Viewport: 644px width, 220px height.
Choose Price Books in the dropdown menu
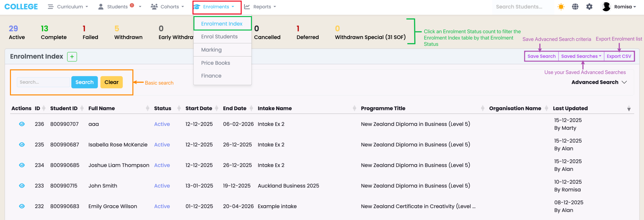coord(215,63)
